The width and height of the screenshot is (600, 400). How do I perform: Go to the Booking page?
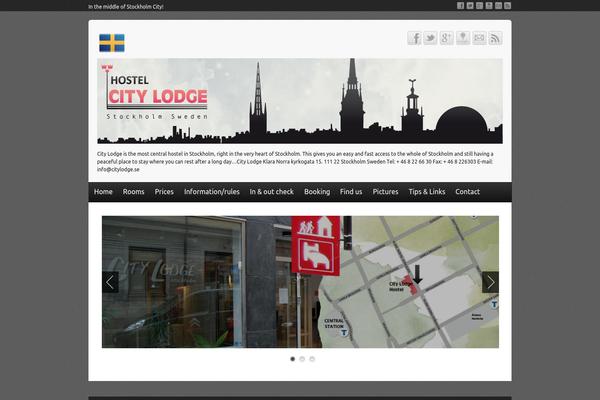point(317,192)
